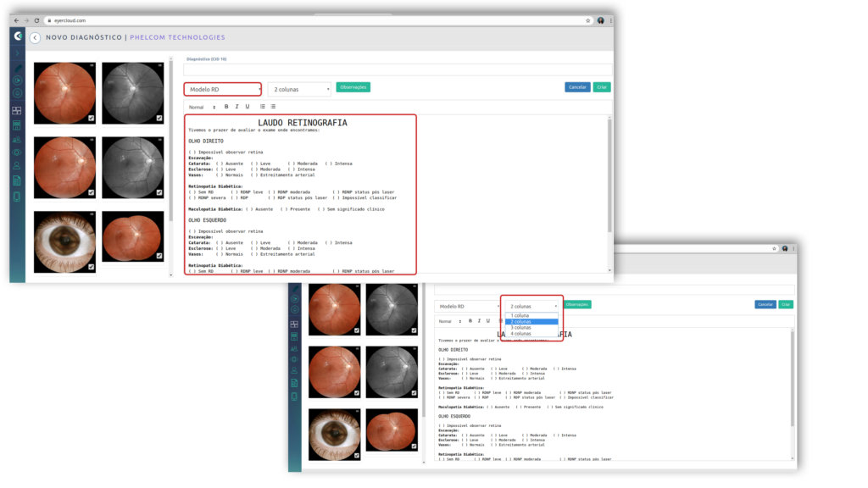Click the Observações button in the lower window

(577, 304)
